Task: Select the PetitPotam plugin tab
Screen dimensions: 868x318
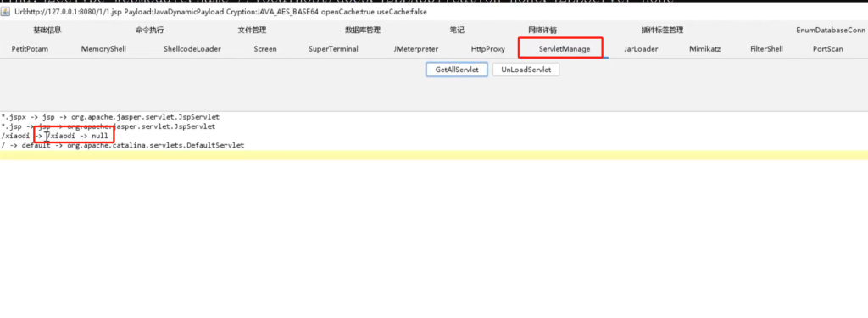Action: 30,48
